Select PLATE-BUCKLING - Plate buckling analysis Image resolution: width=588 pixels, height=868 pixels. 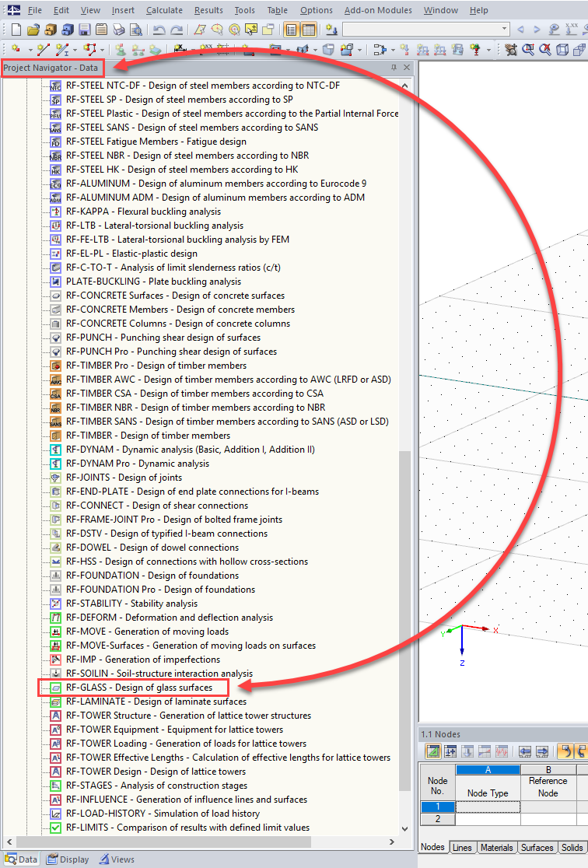point(153,282)
